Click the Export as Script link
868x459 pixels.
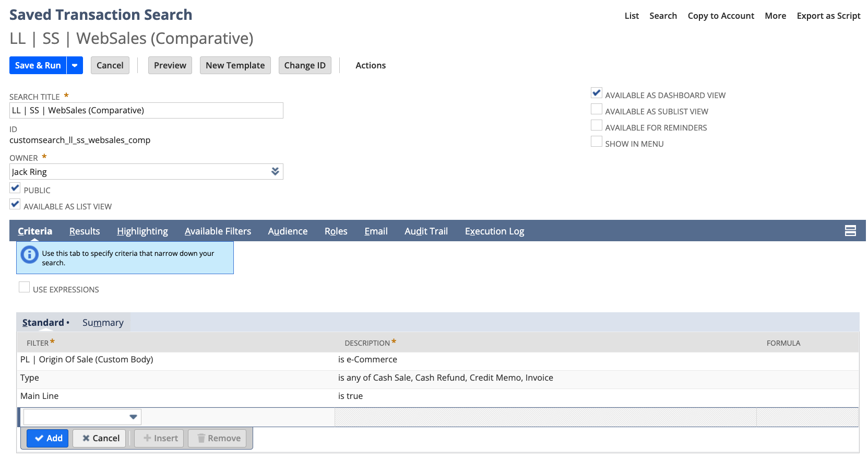point(828,16)
